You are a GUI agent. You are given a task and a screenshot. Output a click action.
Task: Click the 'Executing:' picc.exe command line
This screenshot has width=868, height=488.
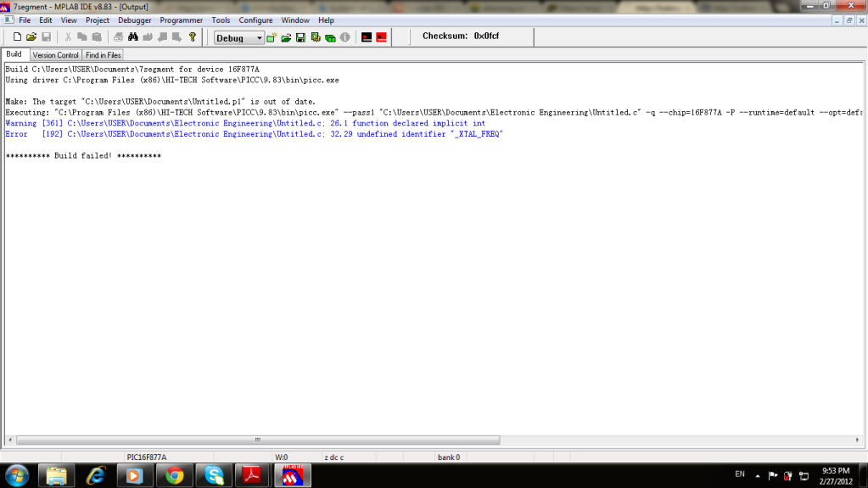tap(434, 112)
